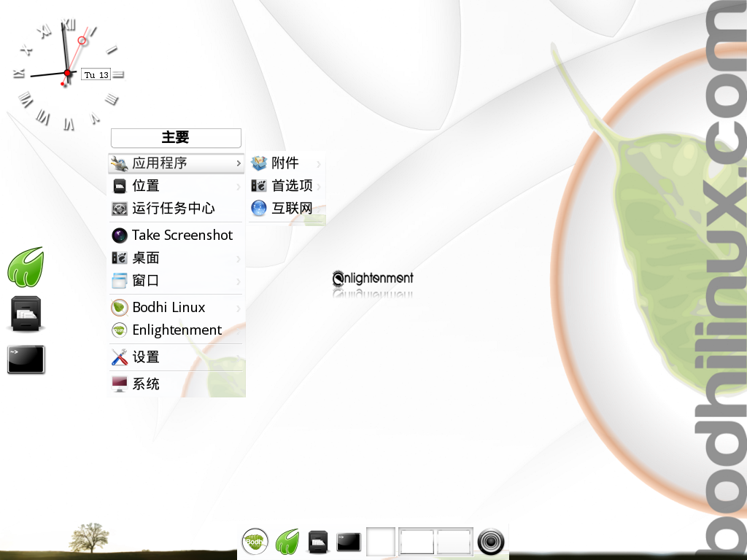Click the leaf icon beside Bodhi Linux
The height and width of the screenshot is (560, 747).
click(x=119, y=307)
